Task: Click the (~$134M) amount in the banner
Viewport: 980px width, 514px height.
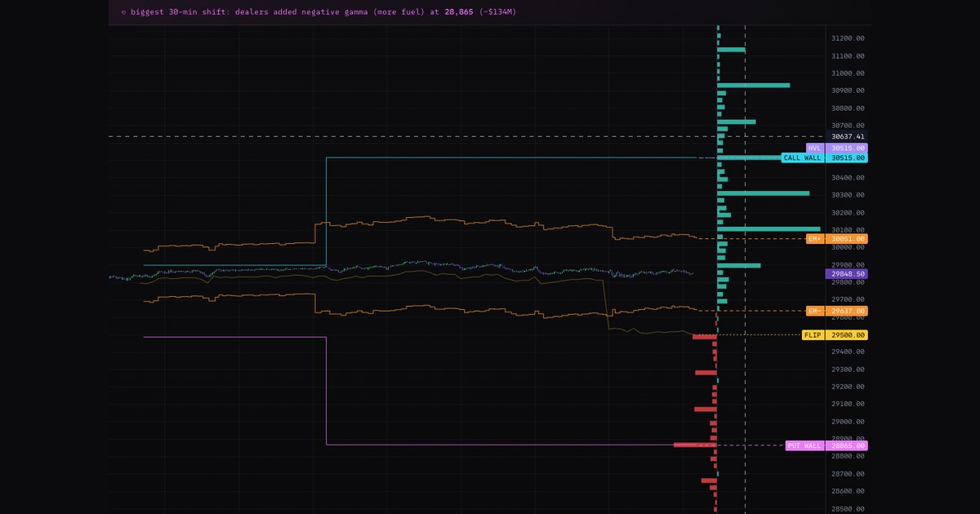Action: point(497,12)
